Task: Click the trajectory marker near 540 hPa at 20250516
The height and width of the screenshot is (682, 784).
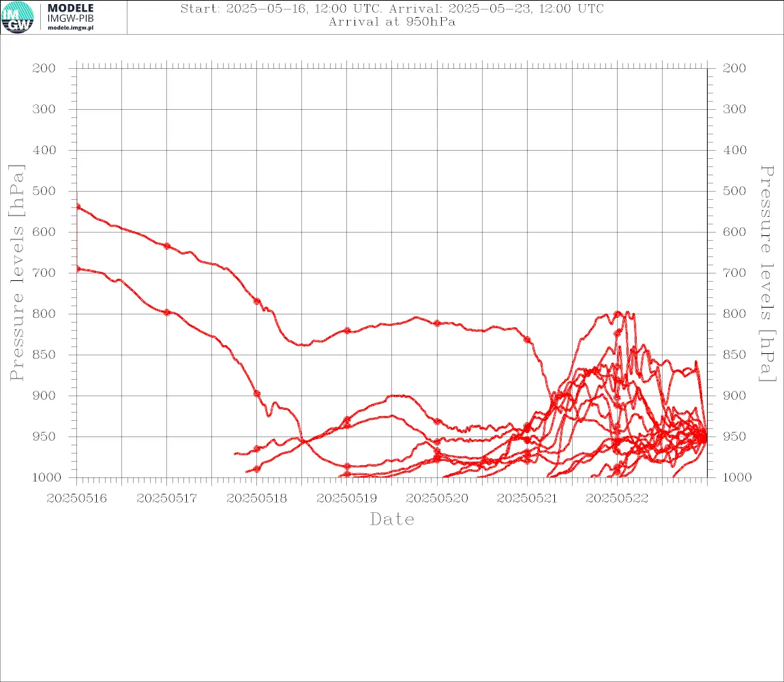Action: pos(78,207)
